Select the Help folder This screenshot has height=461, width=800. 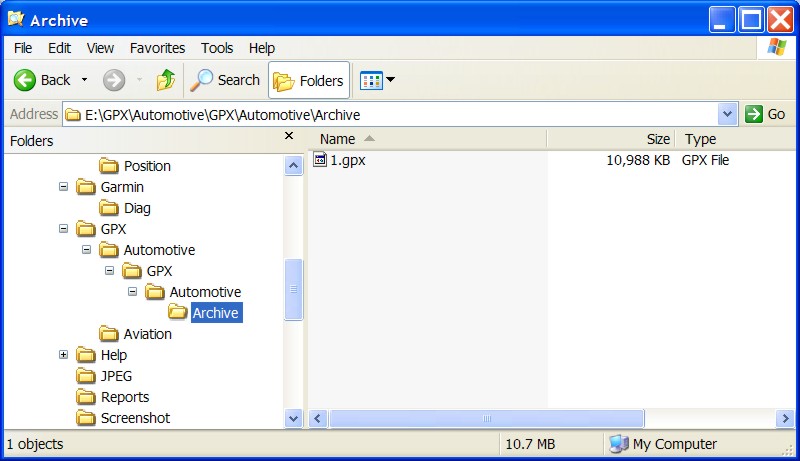(x=114, y=355)
